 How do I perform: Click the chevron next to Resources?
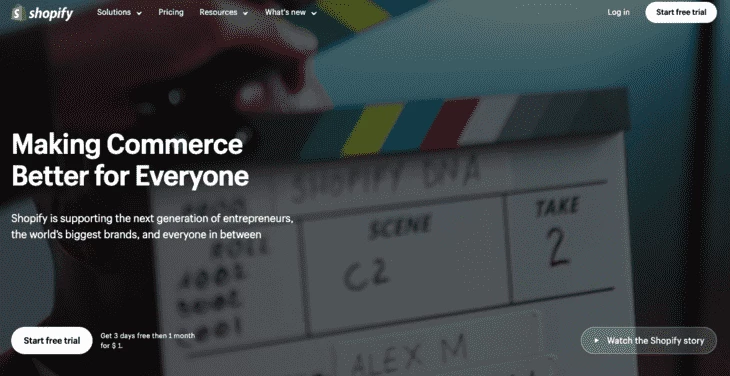point(245,13)
